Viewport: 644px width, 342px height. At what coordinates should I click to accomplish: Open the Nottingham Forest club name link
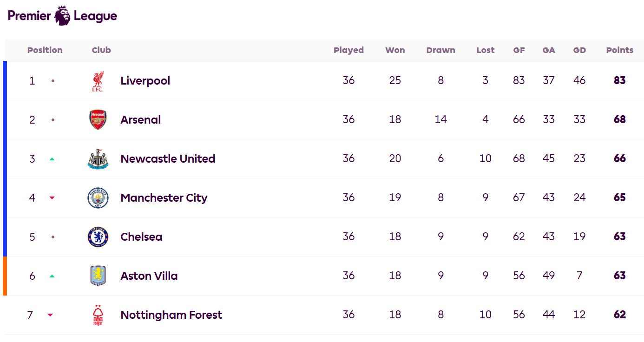coord(171,315)
